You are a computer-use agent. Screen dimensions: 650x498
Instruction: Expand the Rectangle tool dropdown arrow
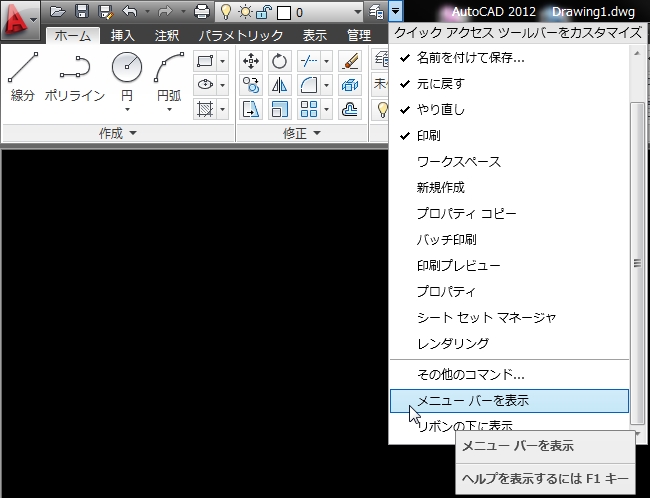pos(223,61)
